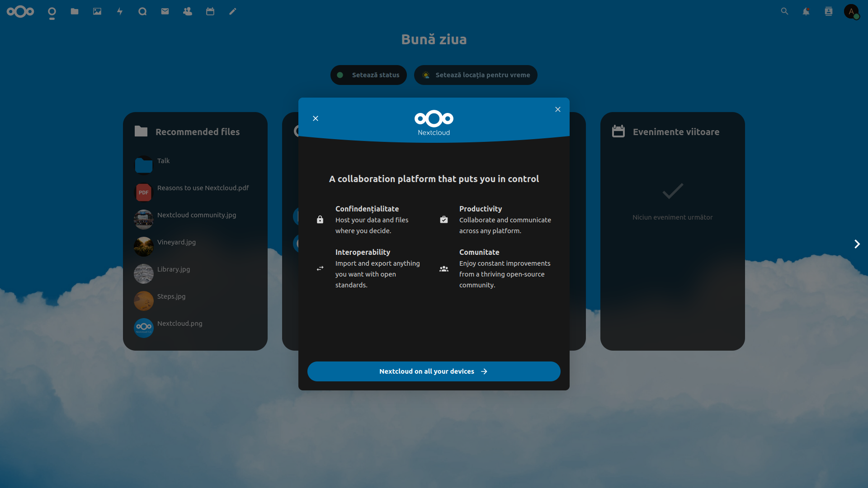Click the Evenimente viitoare calendar icon
The image size is (868, 488).
[618, 131]
